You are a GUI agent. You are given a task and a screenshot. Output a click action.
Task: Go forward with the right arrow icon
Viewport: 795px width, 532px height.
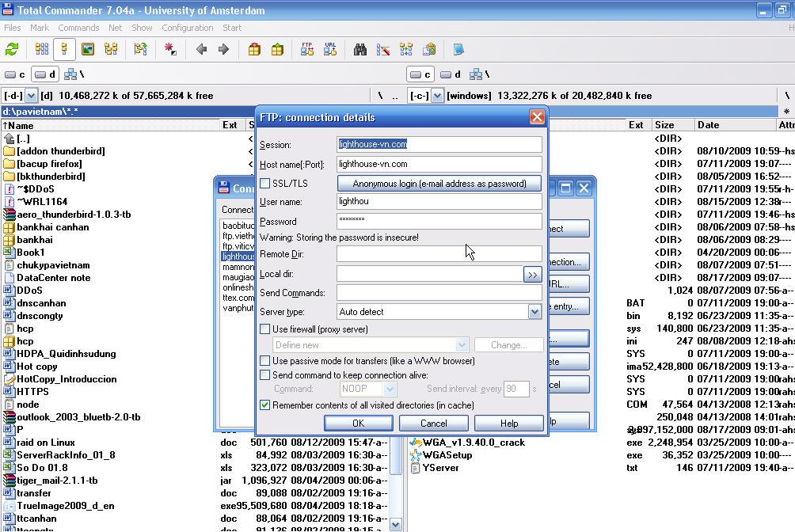tap(223, 49)
